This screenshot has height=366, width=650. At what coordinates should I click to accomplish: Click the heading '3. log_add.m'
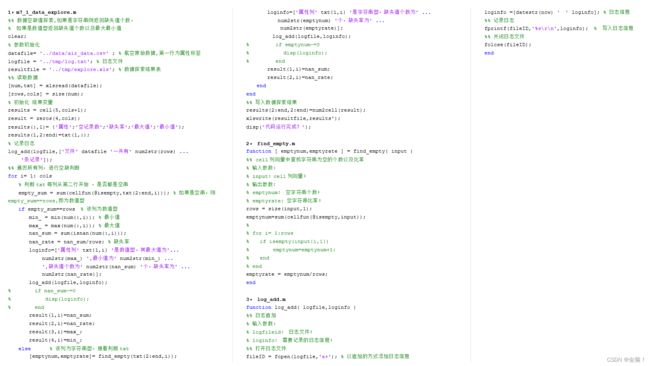click(266, 299)
